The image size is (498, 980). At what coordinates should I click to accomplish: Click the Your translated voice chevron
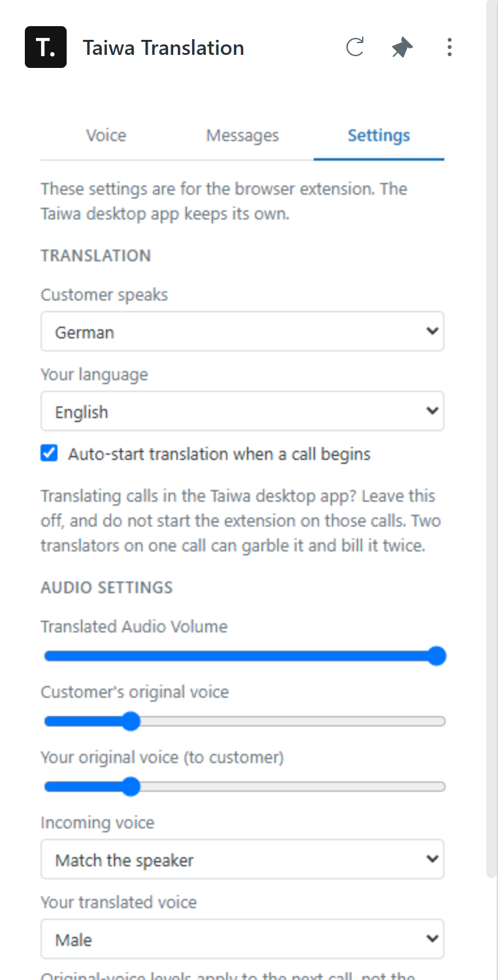[x=431, y=939]
